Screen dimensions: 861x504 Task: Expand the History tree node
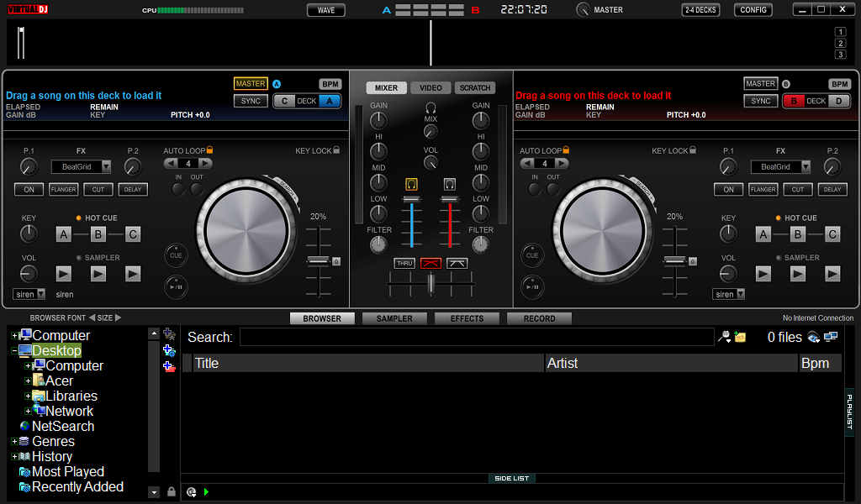coord(14,456)
